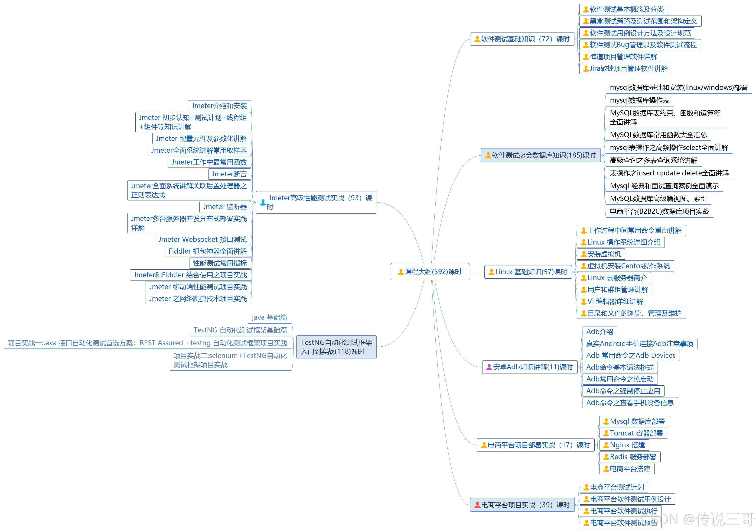Click the person icon beside Vi 编辑器详细讲解
The image size is (756, 532).
point(583,301)
